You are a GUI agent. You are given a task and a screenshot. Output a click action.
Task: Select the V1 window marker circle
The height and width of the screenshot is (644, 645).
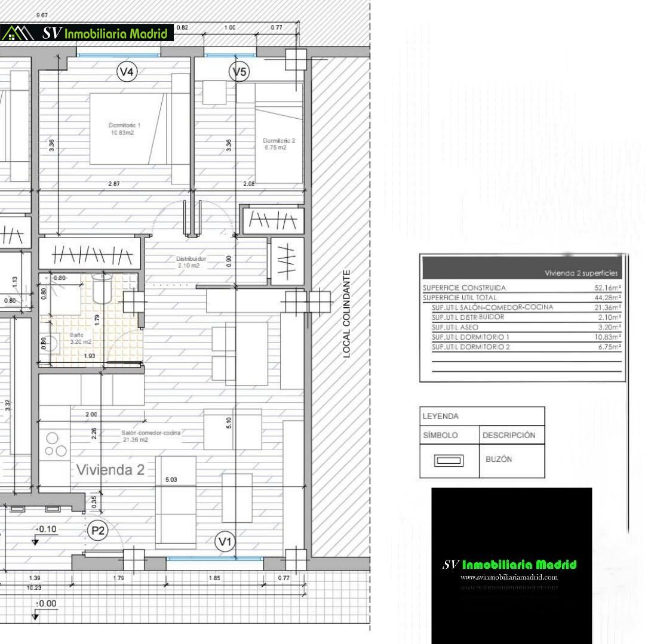pyautogui.click(x=225, y=542)
